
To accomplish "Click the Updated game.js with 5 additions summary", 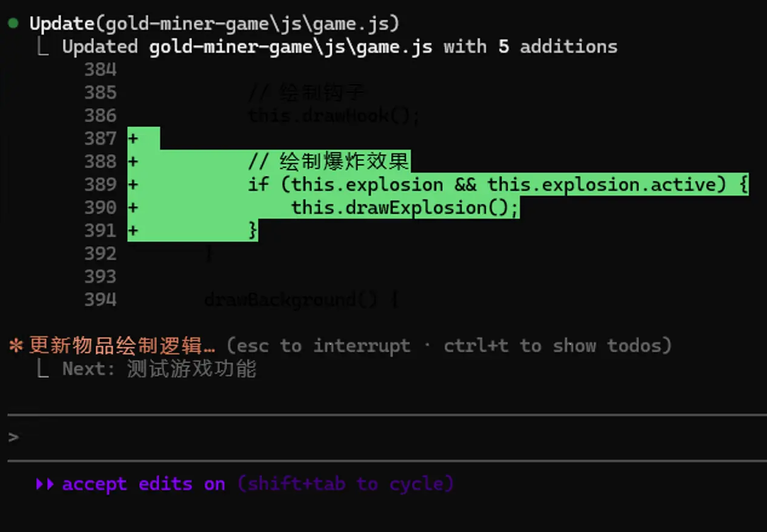I will 339,47.
